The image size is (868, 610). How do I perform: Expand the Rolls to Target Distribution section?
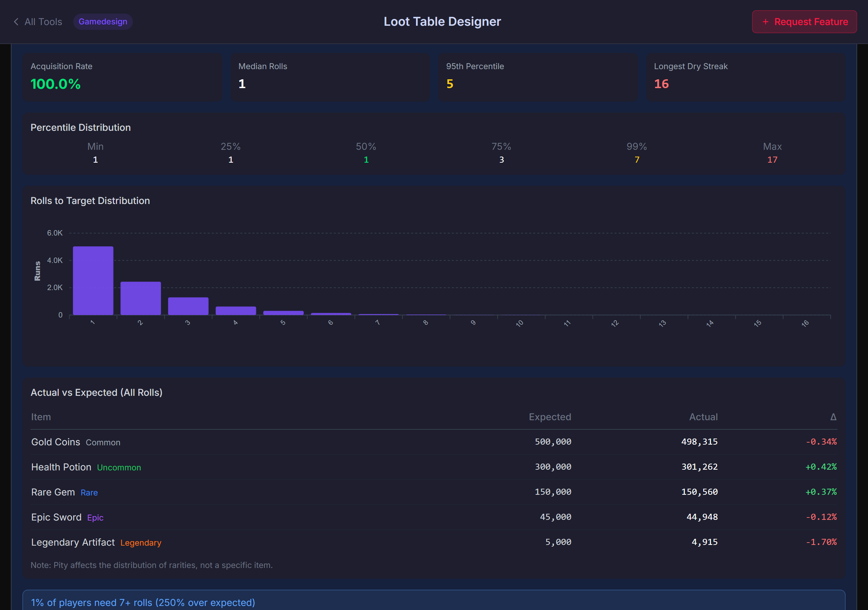click(90, 201)
